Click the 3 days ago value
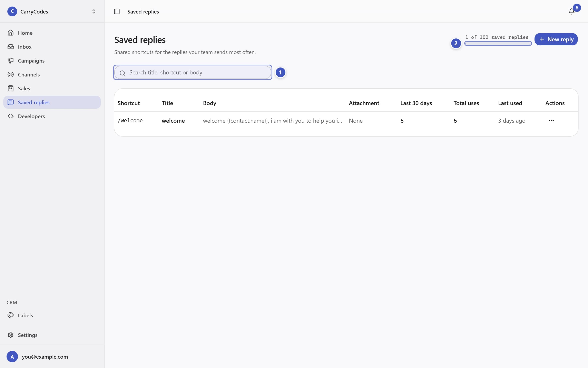The height and width of the screenshot is (368, 588). coord(512,120)
